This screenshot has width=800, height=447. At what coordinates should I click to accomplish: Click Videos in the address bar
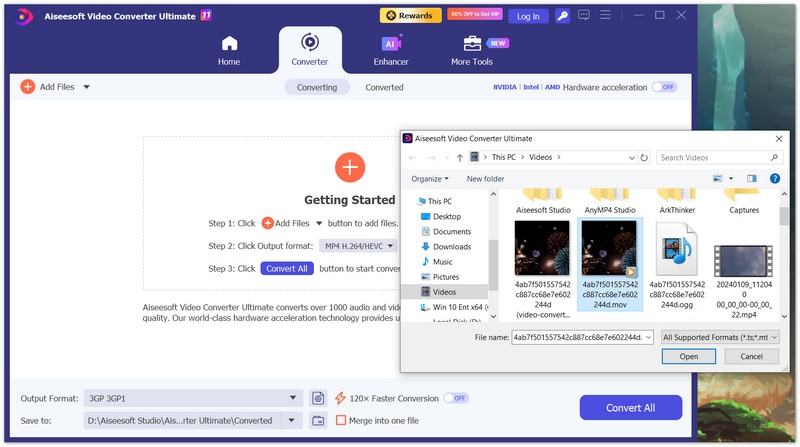540,157
